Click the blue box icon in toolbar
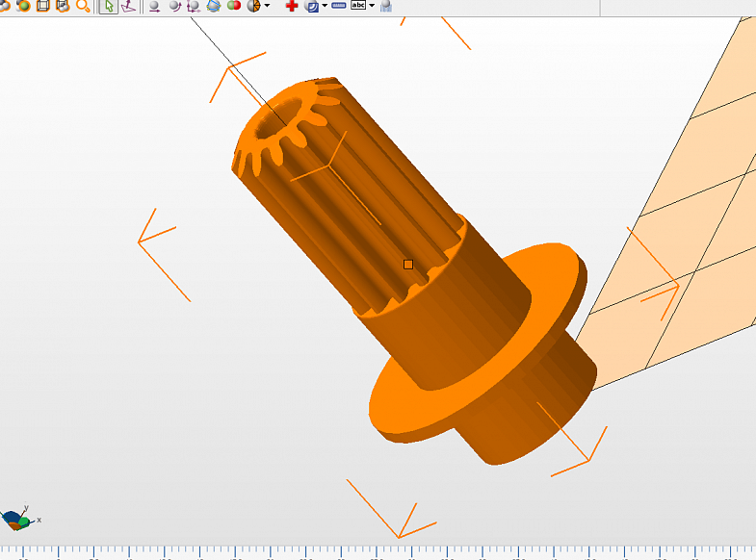Image resolution: width=756 pixels, height=560 pixels. pos(311,6)
